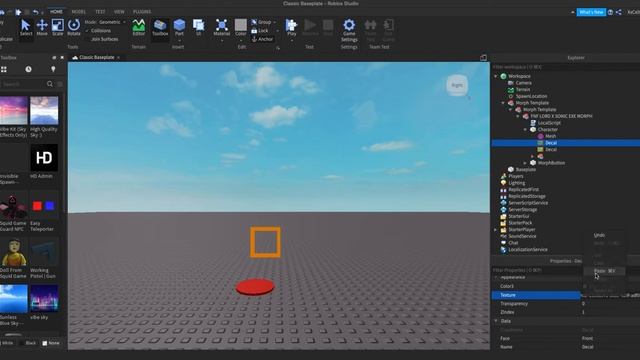Click the share icon in the title bar
The height and width of the screenshot is (360, 640).
619,12
